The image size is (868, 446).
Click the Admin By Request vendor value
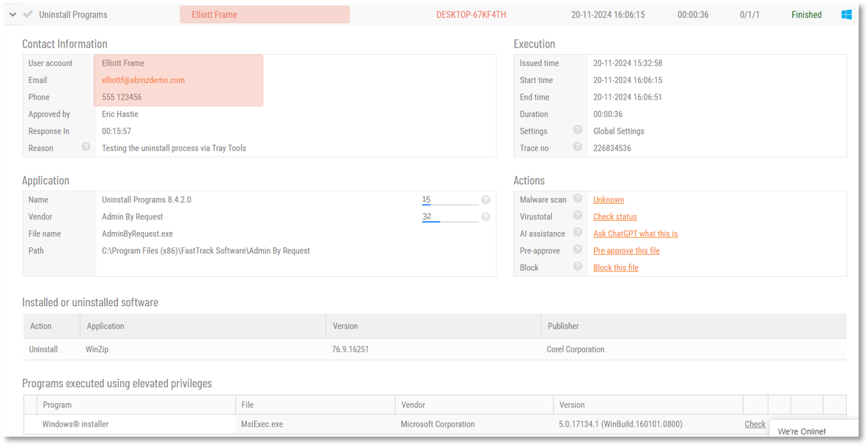133,217
